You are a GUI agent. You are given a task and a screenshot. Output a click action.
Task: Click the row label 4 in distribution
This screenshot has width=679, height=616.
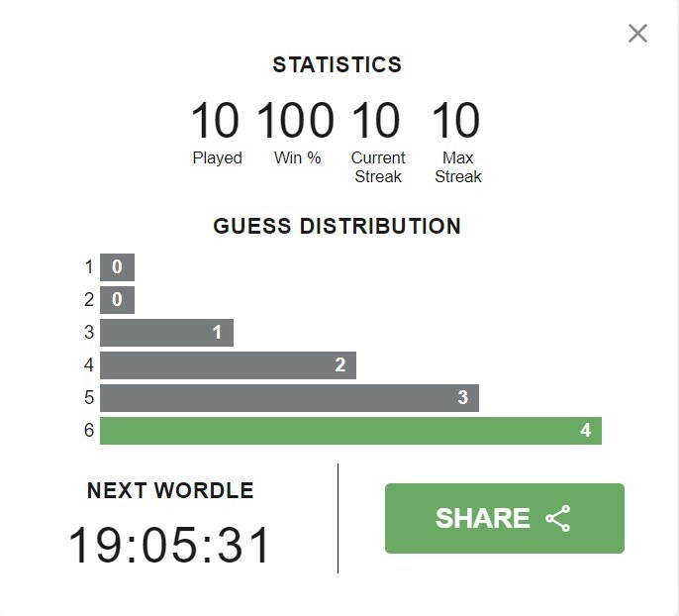point(89,364)
